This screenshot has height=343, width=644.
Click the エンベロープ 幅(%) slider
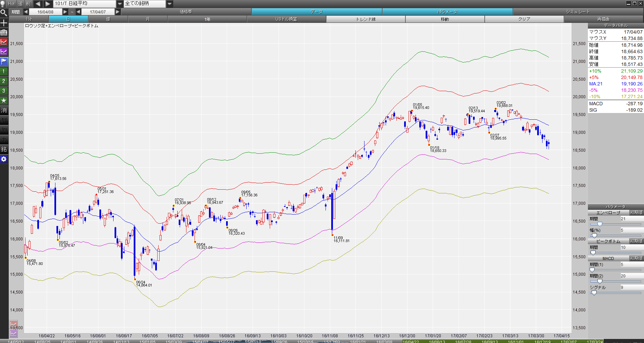pyautogui.click(x=615, y=235)
